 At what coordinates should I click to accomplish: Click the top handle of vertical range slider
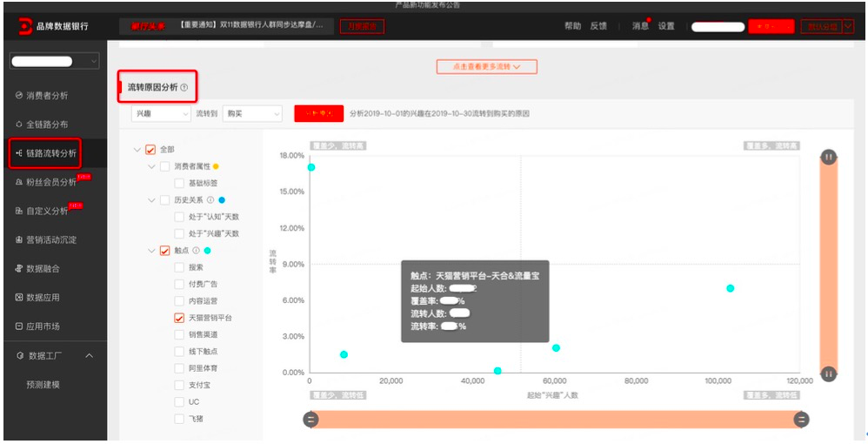(829, 157)
